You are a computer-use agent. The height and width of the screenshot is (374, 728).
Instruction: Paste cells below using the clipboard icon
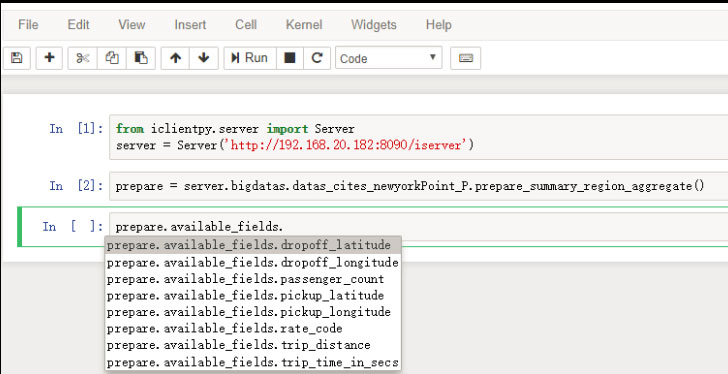click(x=141, y=58)
